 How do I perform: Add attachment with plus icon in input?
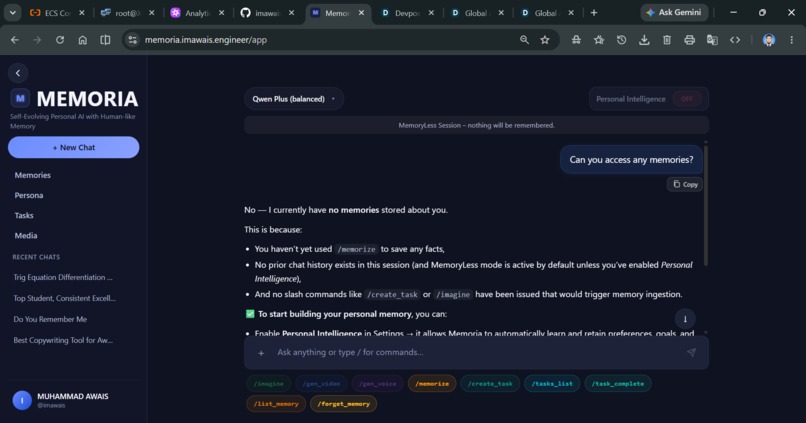coord(261,353)
